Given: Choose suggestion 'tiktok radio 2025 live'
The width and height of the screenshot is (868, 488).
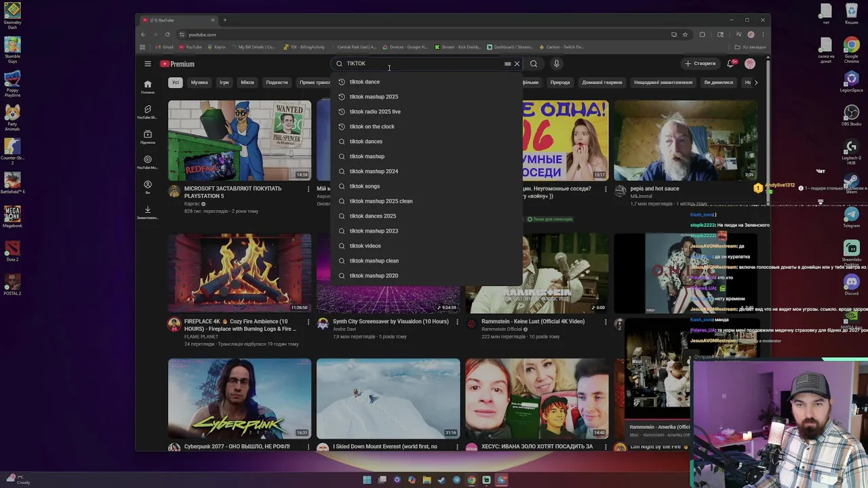Looking at the screenshot, I should tap(427, 111).
